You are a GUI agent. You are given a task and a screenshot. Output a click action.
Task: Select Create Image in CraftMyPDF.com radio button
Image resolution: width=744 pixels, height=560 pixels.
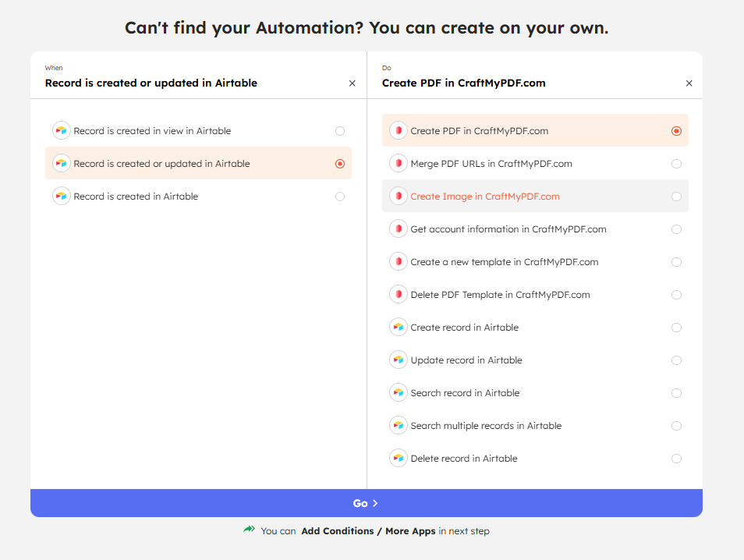[x=677, y=197]
